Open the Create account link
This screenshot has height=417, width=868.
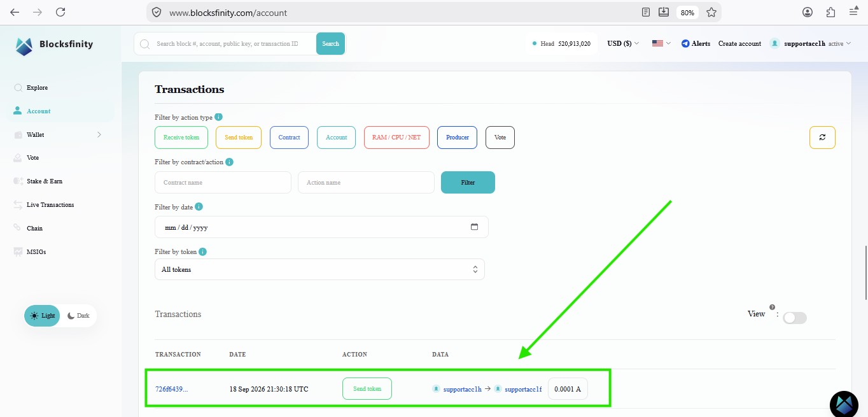coord(739,43)
